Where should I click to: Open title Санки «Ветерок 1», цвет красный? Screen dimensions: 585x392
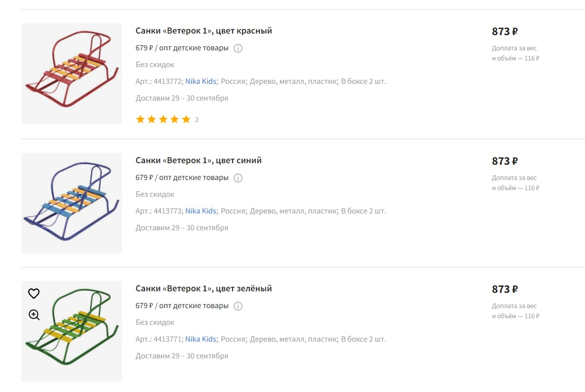click(203, 31)
